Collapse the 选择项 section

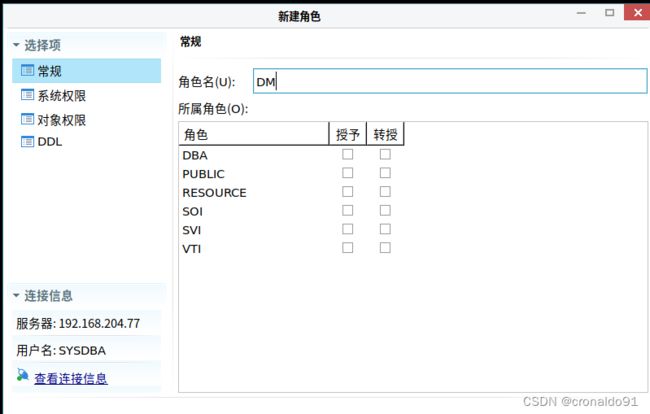[16, 45]
